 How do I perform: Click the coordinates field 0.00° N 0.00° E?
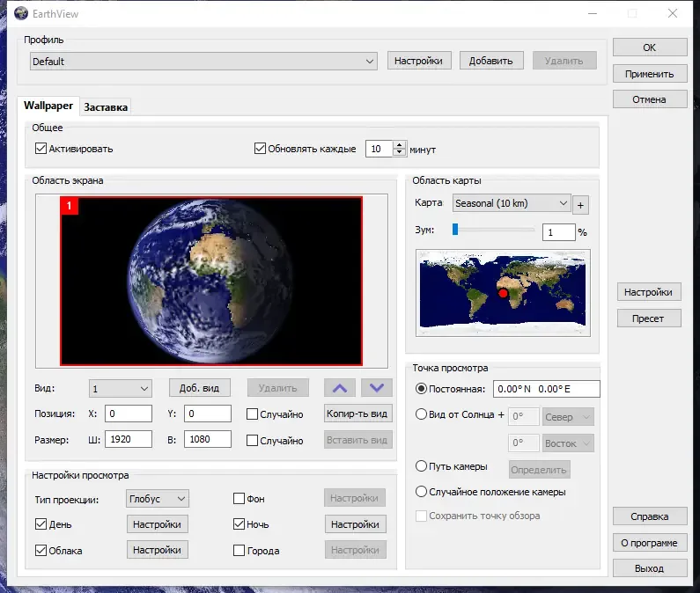click(x=547, y=389)
